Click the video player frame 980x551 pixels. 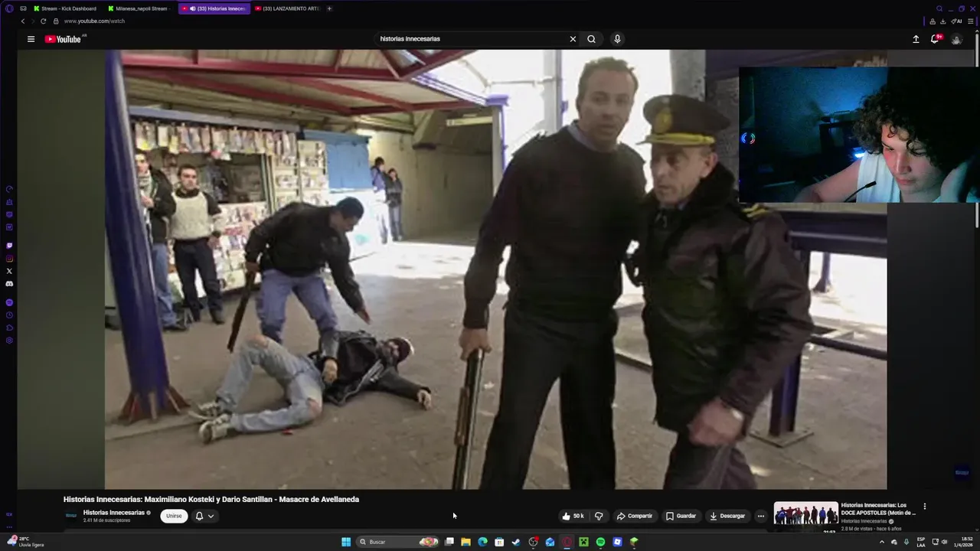(495, 269)
